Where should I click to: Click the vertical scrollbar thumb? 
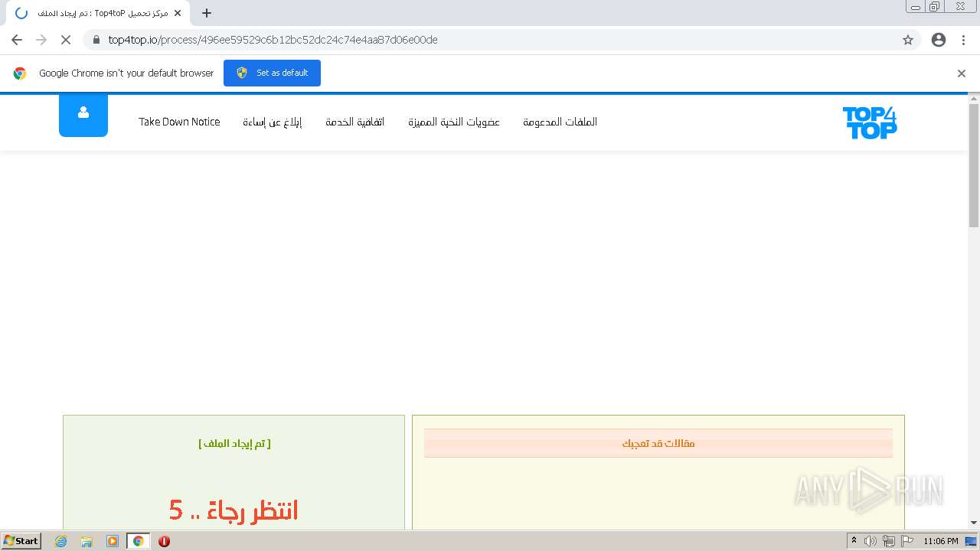pos(974,165)
